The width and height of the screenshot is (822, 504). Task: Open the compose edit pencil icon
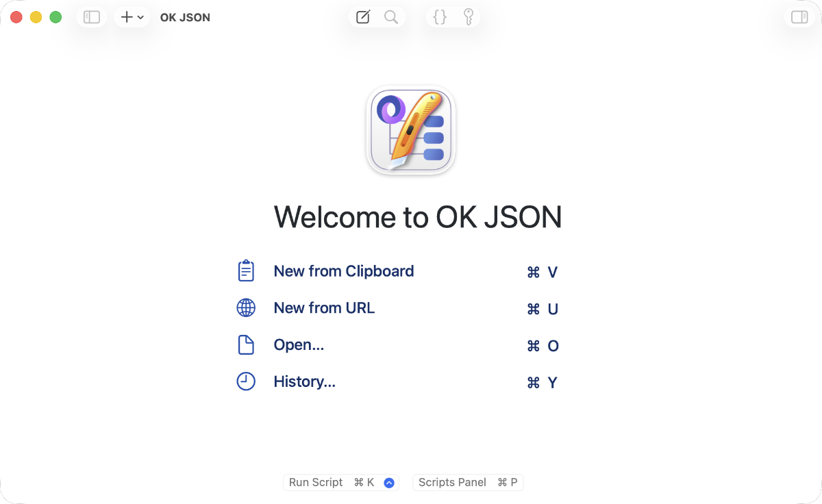(x=363, y=17)
